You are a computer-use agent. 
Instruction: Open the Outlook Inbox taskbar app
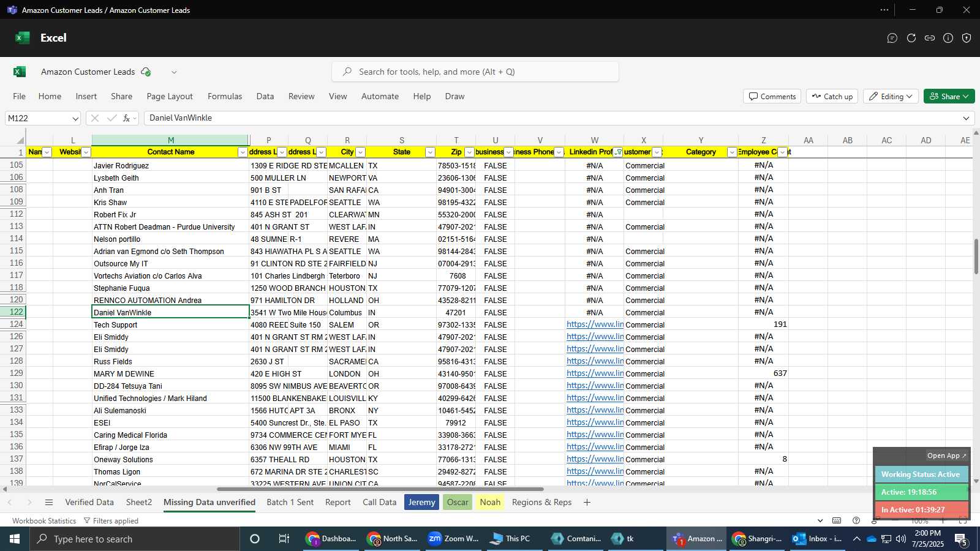[818, 539]
